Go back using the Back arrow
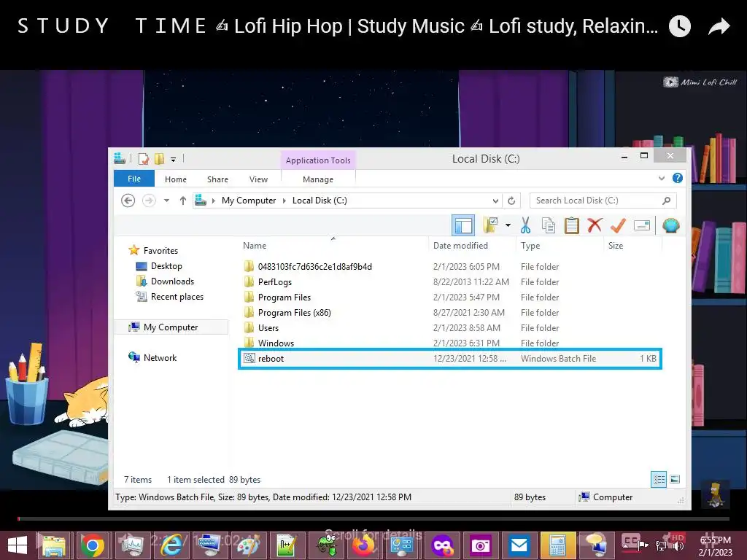 pos(128,201)
